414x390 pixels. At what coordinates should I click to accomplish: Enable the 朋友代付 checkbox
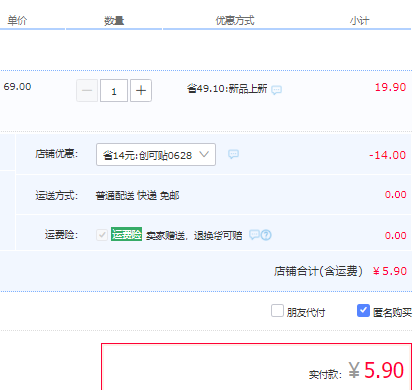coord(277,311)
